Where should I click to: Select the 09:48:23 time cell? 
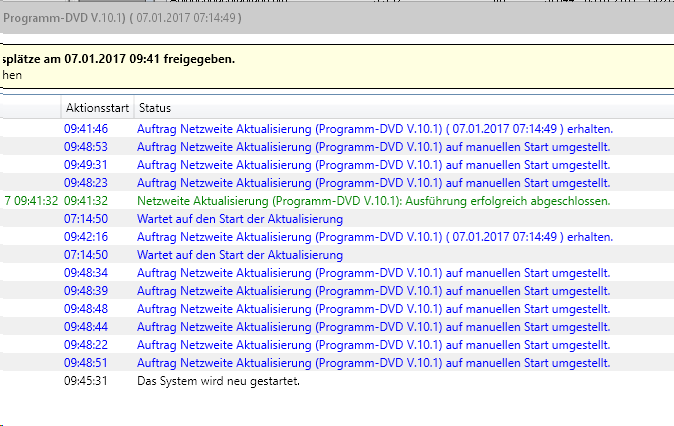[x=86, y=183]
